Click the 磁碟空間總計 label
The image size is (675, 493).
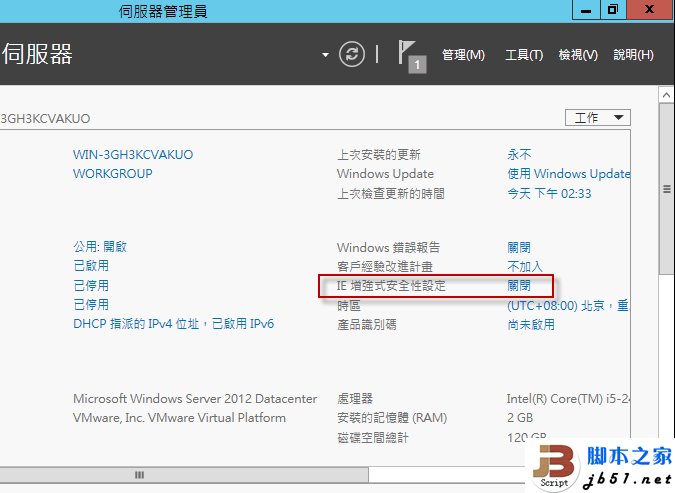[x=372, y=437]
